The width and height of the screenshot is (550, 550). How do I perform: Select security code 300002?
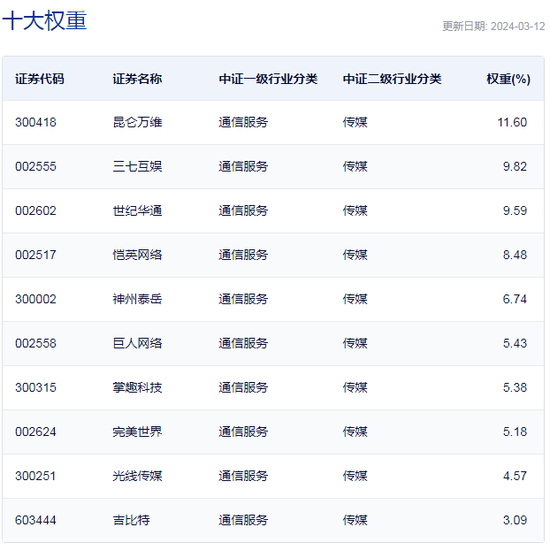click(36, 299)
